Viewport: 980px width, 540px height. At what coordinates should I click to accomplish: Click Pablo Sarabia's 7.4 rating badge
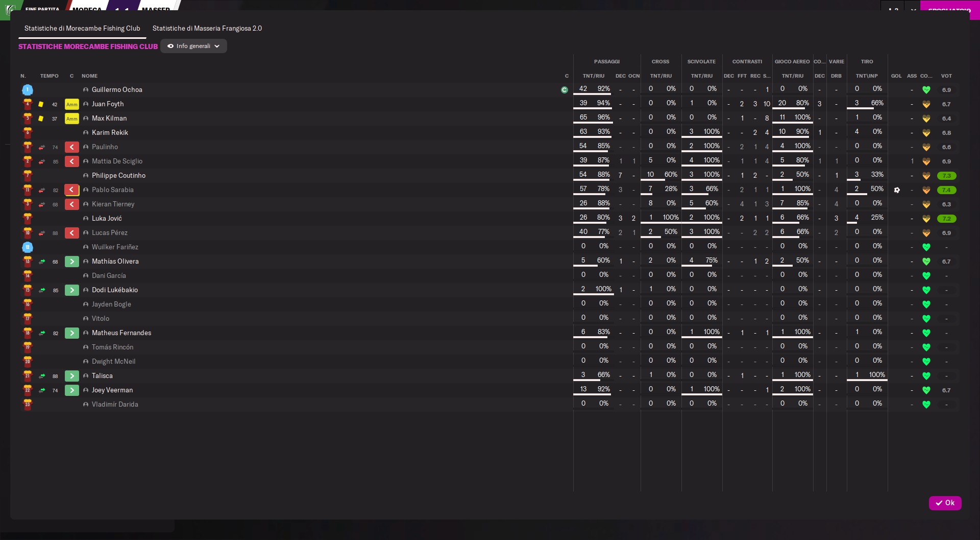click(x=946, y=190)
